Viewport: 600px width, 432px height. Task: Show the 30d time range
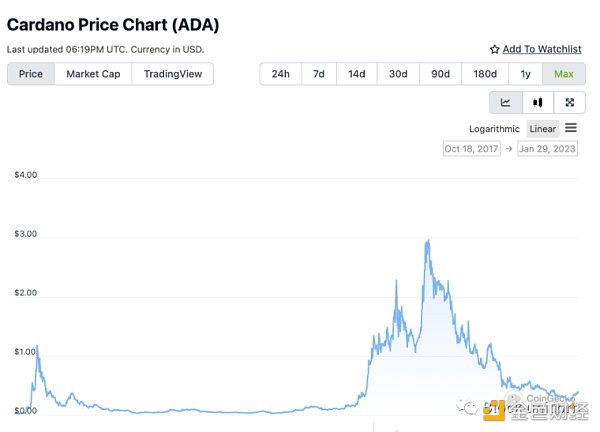point(398,74)
